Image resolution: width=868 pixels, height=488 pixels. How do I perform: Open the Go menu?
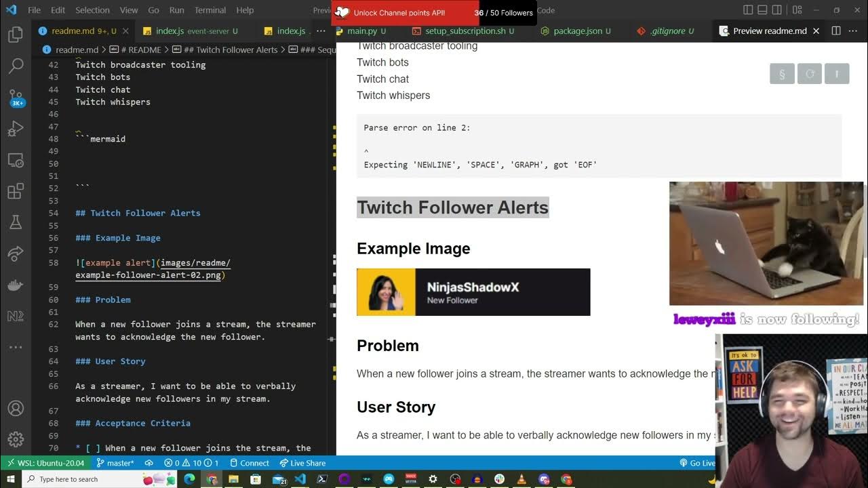click(x=153, y=10)
